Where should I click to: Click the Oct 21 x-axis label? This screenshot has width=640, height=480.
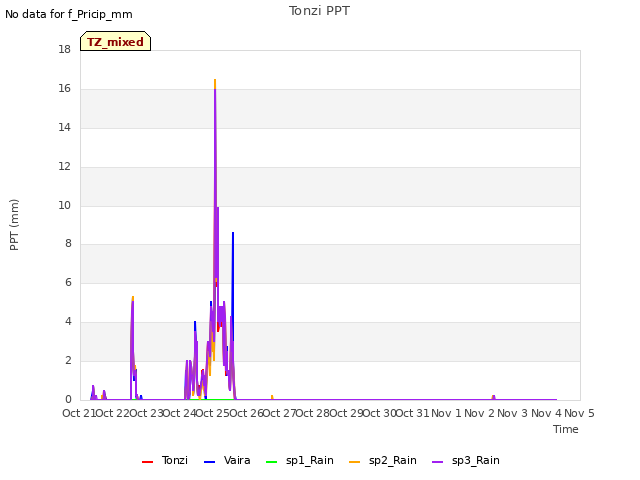point(79,413)
